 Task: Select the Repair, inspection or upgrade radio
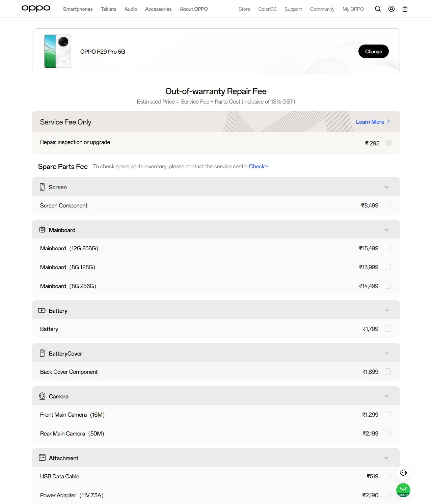click(x=389, y=143)
